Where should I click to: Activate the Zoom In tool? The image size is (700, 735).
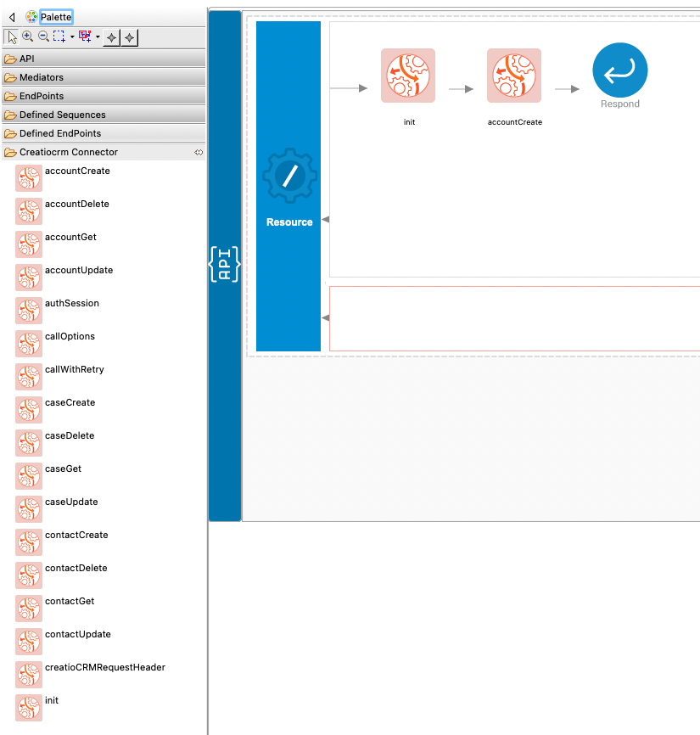[26, 36]
